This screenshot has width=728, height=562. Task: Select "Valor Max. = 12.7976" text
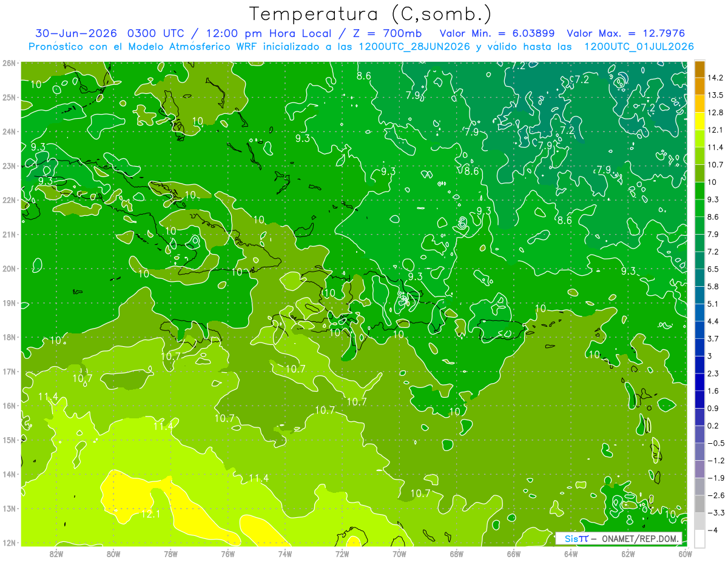click(x=626, y=33)
